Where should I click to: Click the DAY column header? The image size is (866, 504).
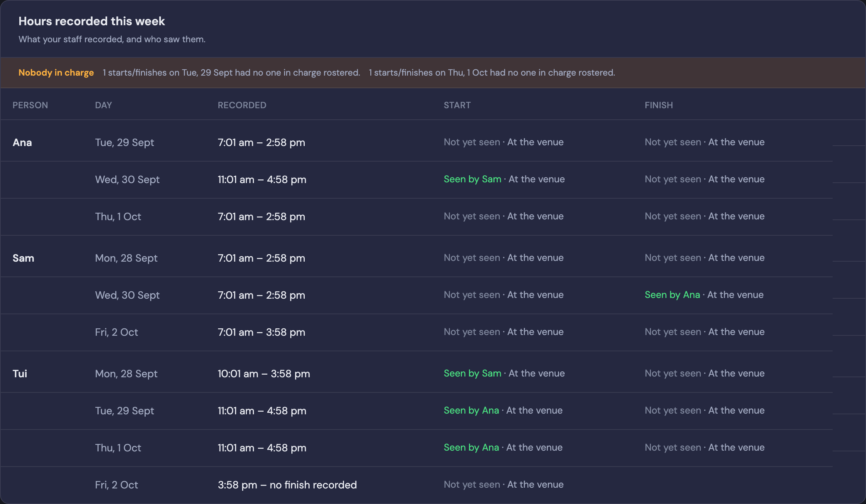[x=103, y=105]
